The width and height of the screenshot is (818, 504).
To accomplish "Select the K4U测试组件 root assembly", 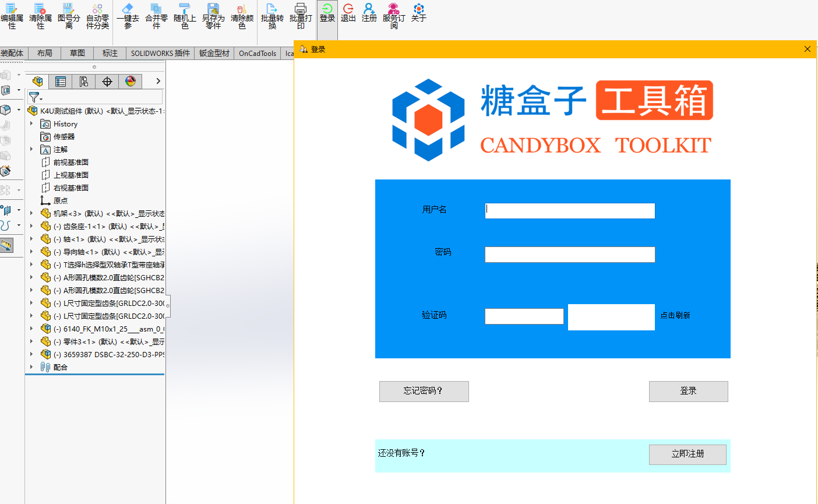I will click(96, 111).
